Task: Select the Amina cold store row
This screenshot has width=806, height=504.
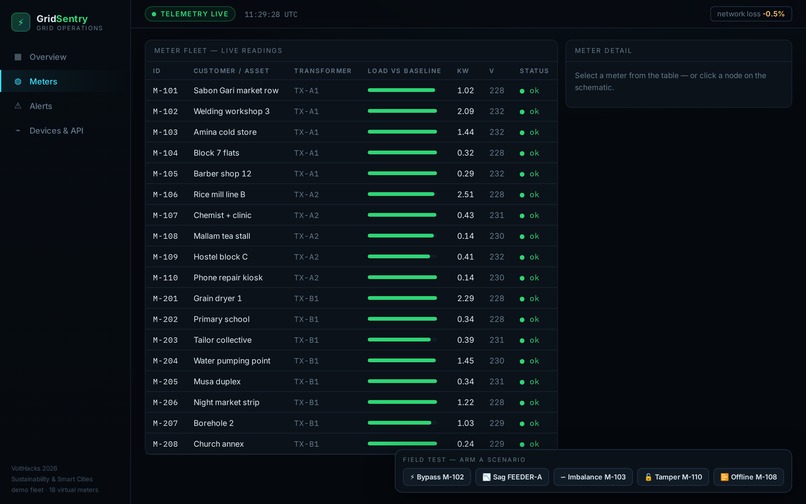Action: [351, 132]
